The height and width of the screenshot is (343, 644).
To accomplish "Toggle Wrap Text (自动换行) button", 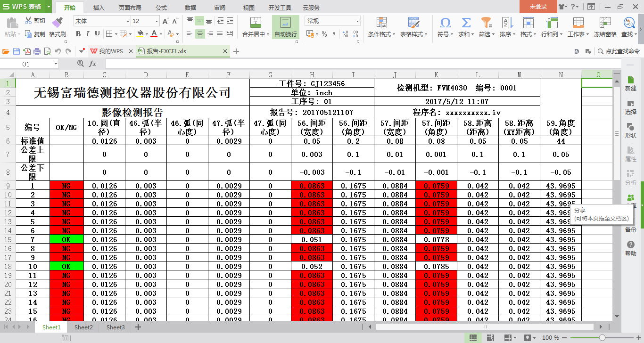I will pos(285,27).
